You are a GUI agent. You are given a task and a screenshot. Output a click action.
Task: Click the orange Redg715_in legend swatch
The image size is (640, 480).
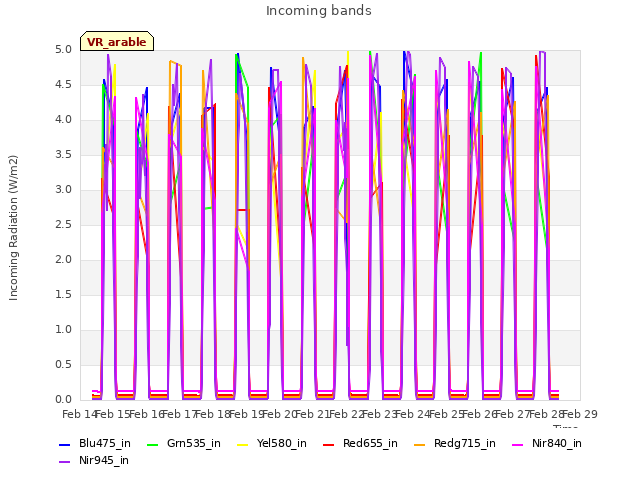point(420,445)
